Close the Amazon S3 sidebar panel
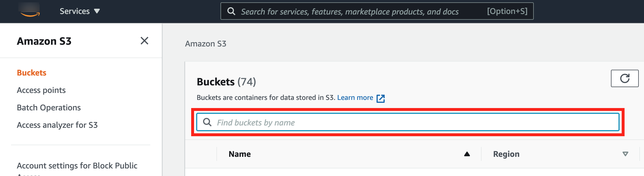 point(144,41)
